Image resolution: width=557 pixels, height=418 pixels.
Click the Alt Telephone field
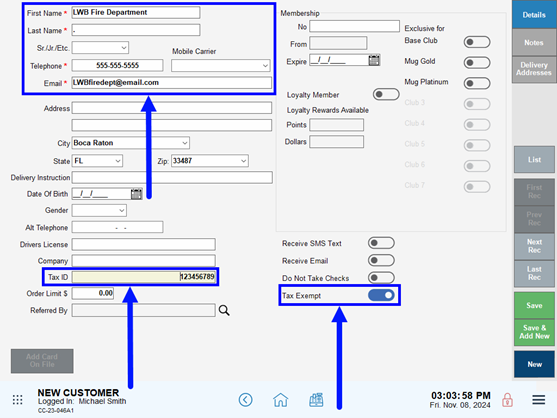[x=118, y=227]
